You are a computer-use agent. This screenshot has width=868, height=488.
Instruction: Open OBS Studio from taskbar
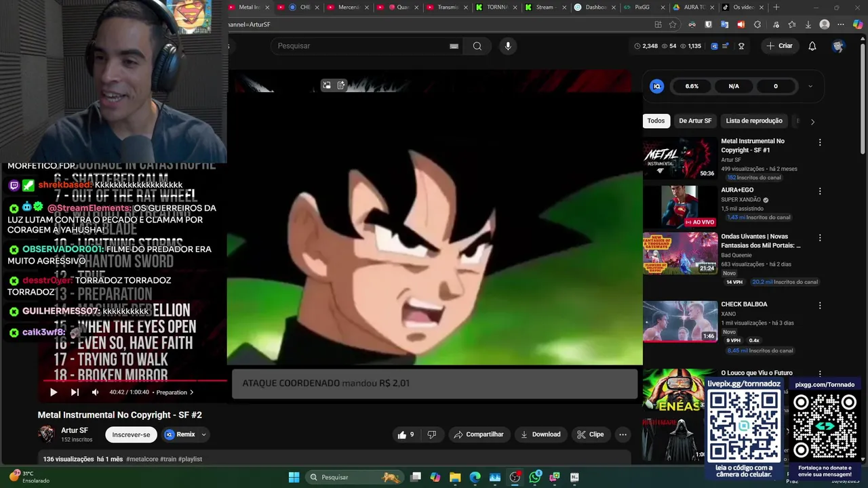(x=515, y=477)
